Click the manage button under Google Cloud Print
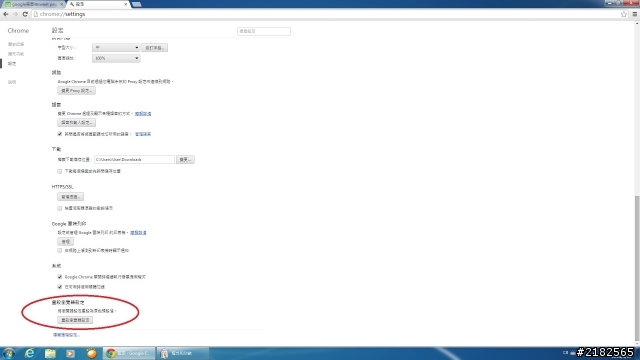This screenshot has width=640, height=360. coord(65,242)
